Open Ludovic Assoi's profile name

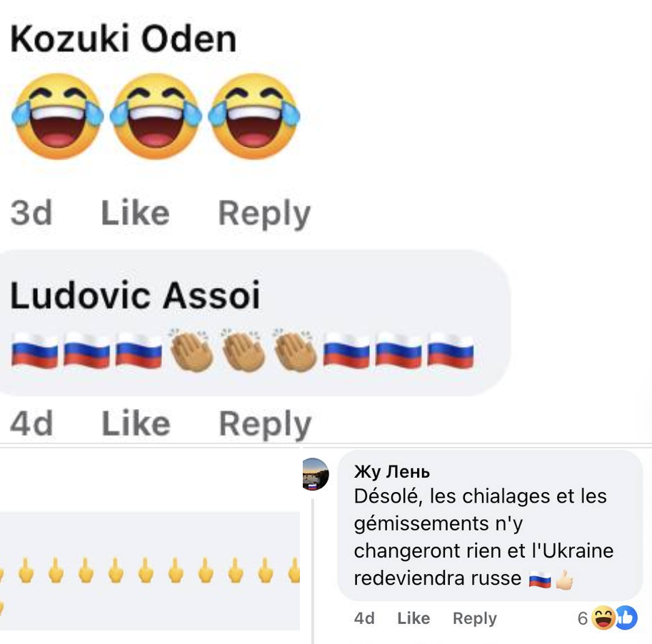point(135,296)
